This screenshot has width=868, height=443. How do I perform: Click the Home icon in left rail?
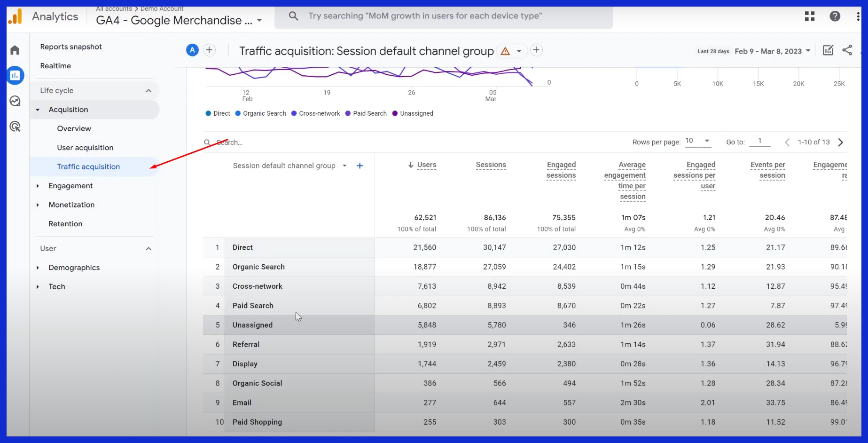coord(15,50)
